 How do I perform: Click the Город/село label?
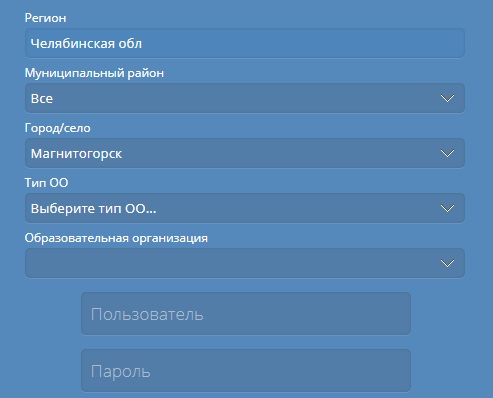(x=58, y=128)
